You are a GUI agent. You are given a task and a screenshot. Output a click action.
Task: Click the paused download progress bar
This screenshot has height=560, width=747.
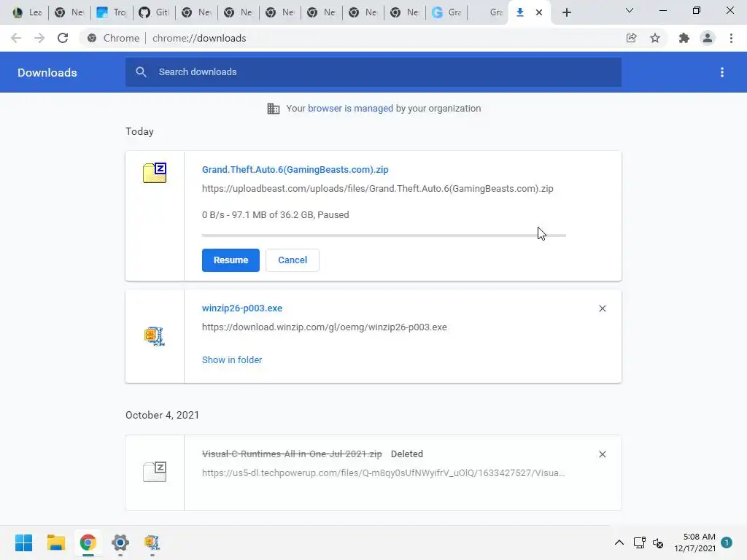(384, 236)
